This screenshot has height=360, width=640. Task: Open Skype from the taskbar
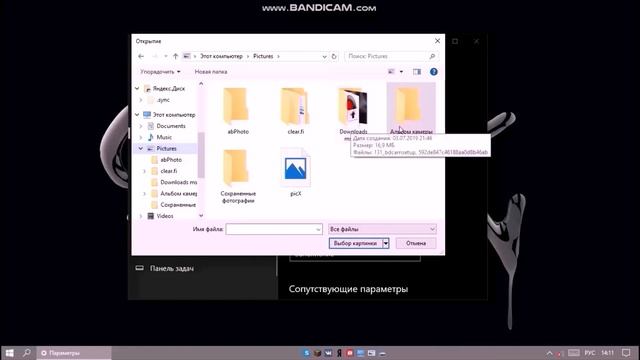307,353
